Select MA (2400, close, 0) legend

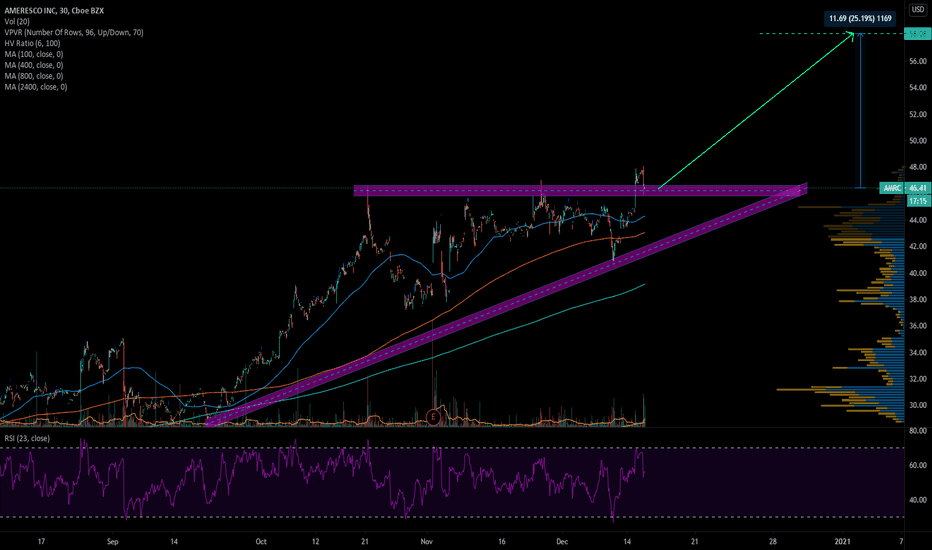(x=36, y=87)
